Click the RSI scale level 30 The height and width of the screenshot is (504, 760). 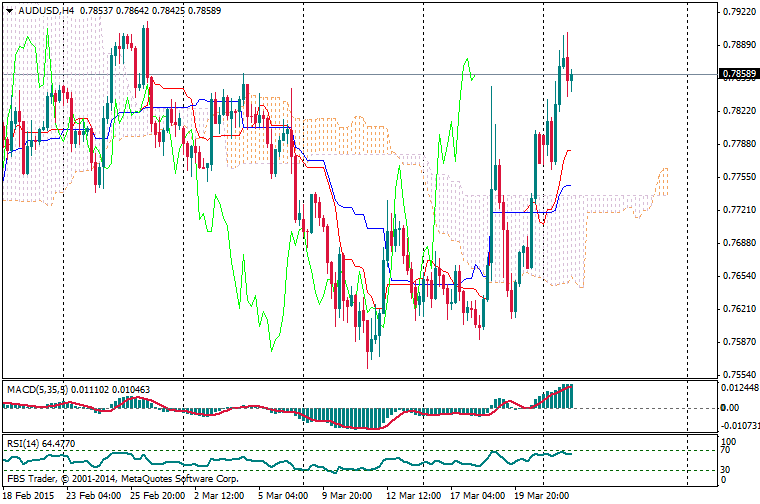point(725,469)
